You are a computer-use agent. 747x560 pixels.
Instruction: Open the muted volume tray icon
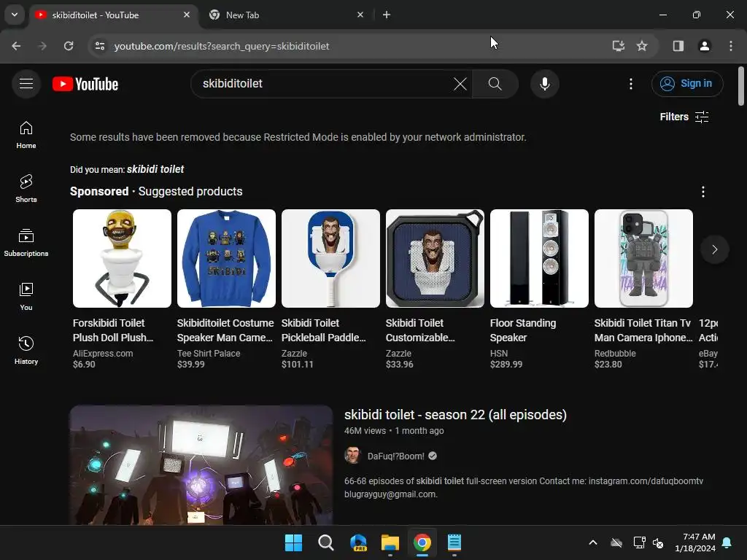pos(658,542)
